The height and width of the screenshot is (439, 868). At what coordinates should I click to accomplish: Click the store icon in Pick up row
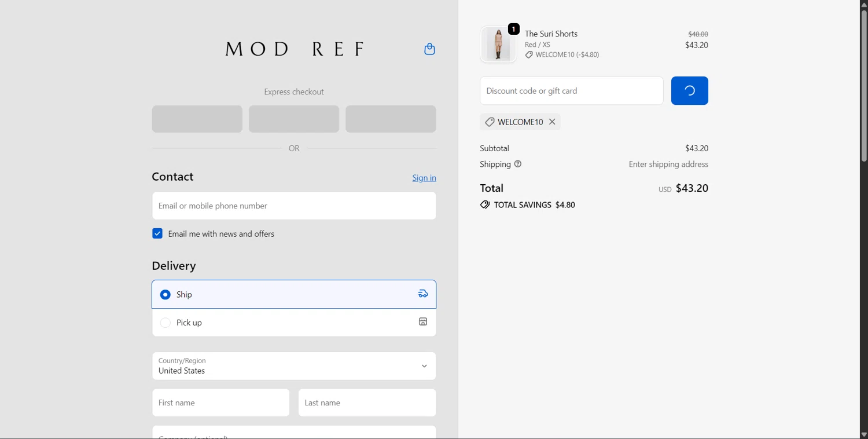pyautogui.click(x=423, y=322)
